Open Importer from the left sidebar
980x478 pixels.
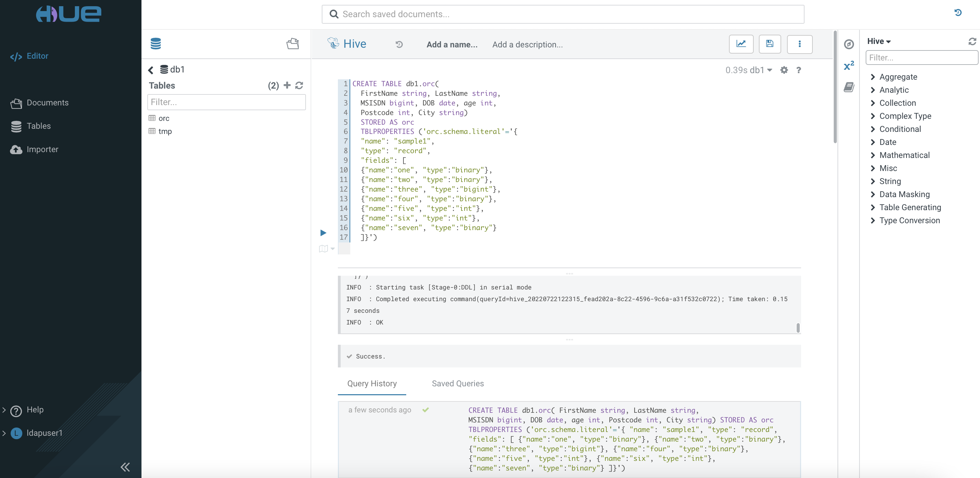[42, 149]
